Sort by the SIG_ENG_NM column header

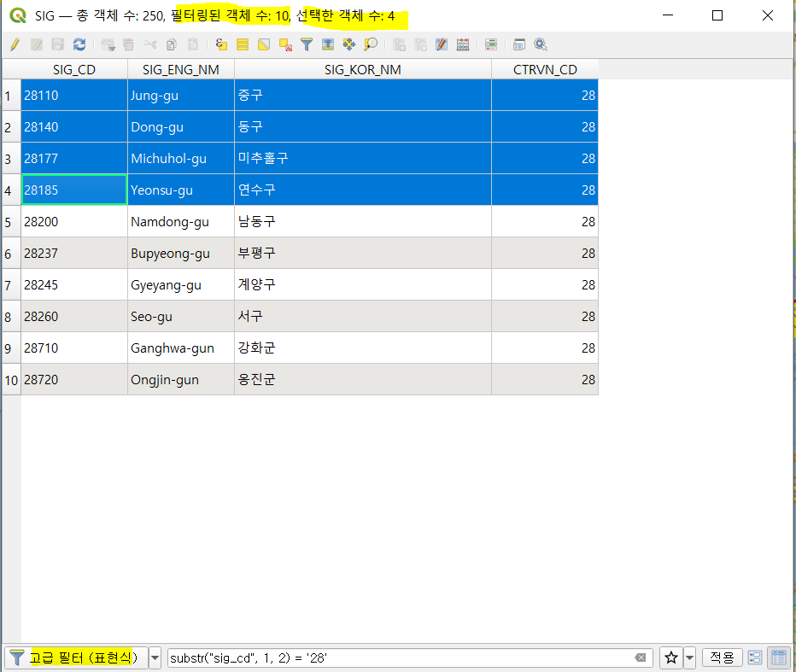pyautogui.click(x=181, y=69)
